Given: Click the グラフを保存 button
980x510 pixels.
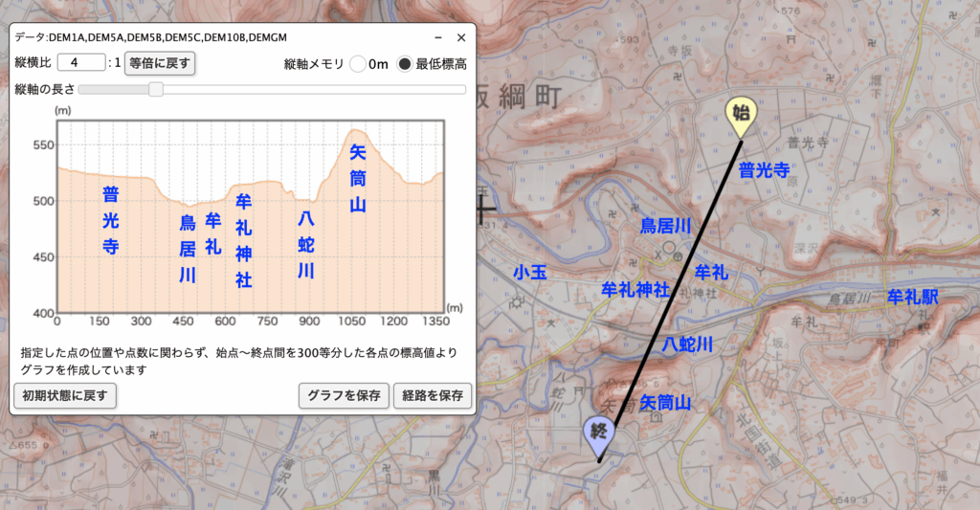Looking at the screenshot, I should (x=344, y=395).
